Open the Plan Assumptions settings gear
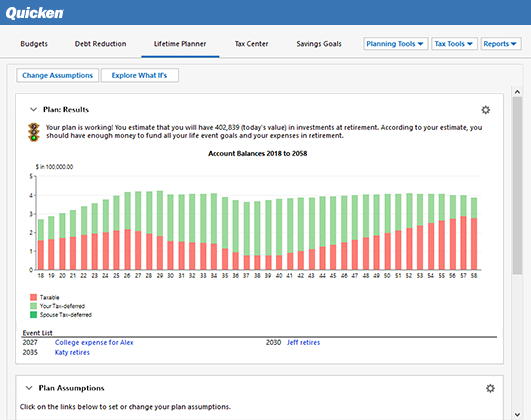 click(490, 388)
